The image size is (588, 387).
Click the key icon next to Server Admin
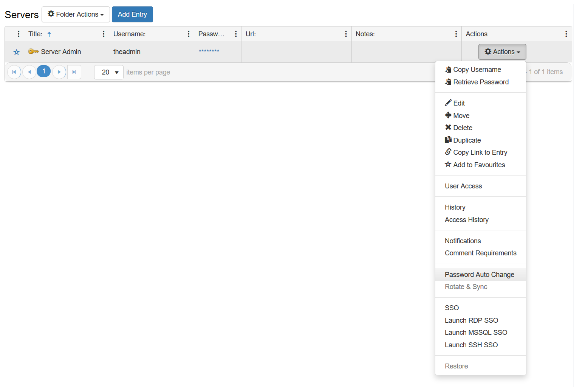(x=34, y=51)
